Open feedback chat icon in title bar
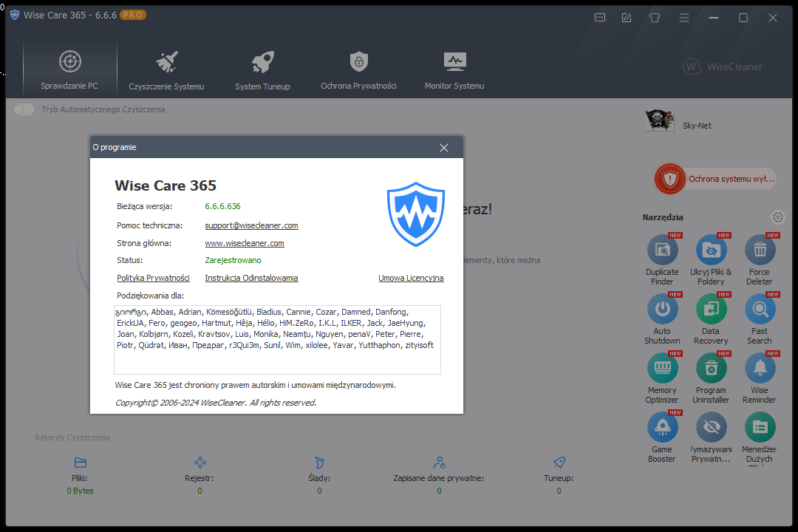The width and height of the screenshot is (798, 532). pos(600,18)
